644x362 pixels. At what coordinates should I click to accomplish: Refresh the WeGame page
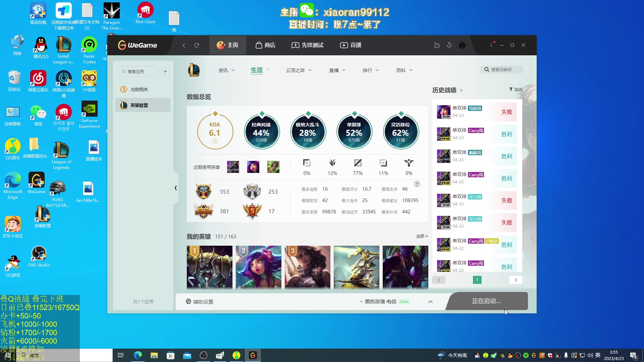click(197, 45)
